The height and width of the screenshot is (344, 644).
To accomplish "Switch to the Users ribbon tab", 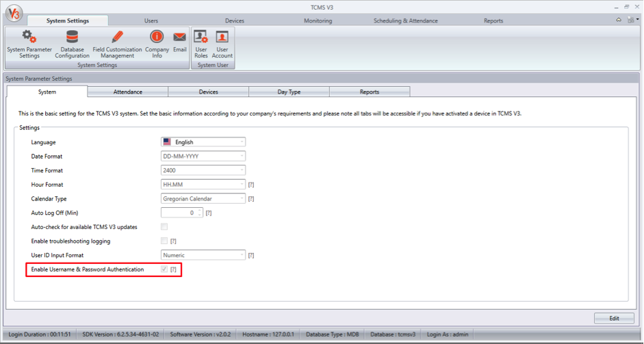I will (151, 21).
